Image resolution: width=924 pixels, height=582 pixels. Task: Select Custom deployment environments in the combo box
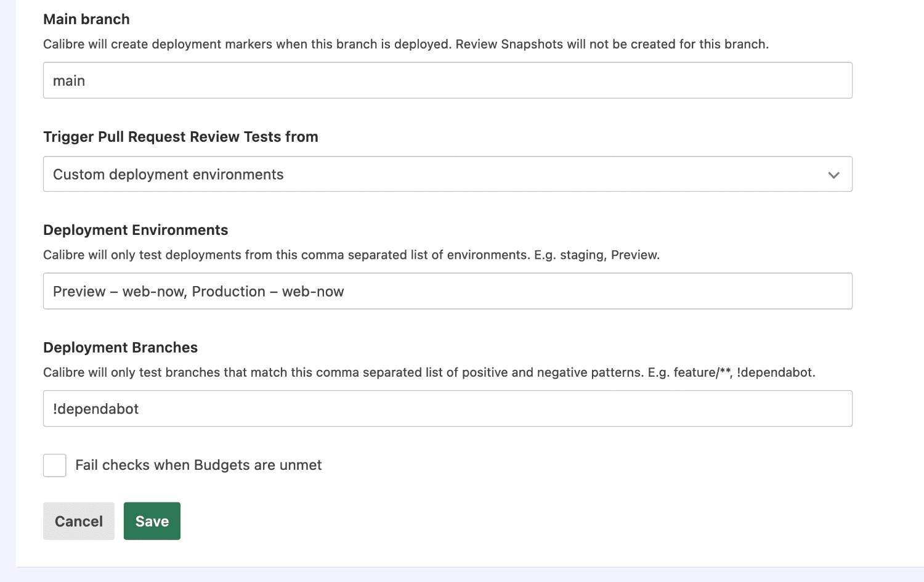pyautogui.click(x=168, y=174)
